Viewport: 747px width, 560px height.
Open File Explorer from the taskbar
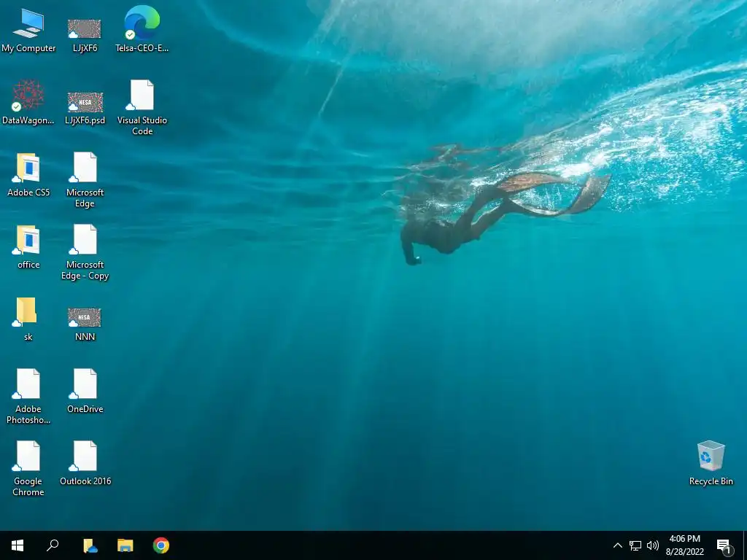[125, 545]
